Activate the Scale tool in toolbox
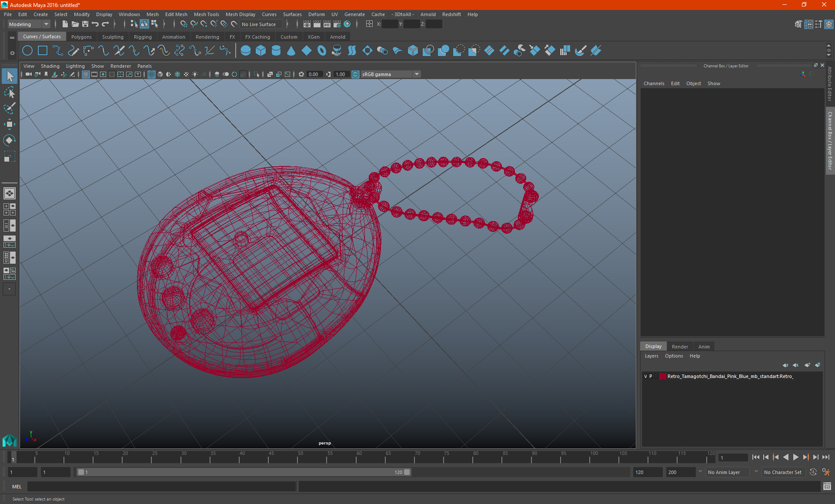This screenshot has width=835, height=504. coord(9,156)
